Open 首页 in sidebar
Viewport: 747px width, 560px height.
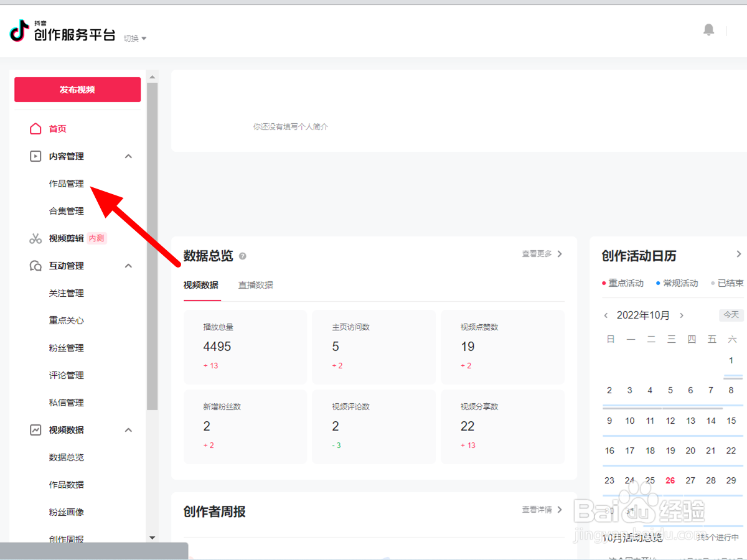click(x=58, y=129)
